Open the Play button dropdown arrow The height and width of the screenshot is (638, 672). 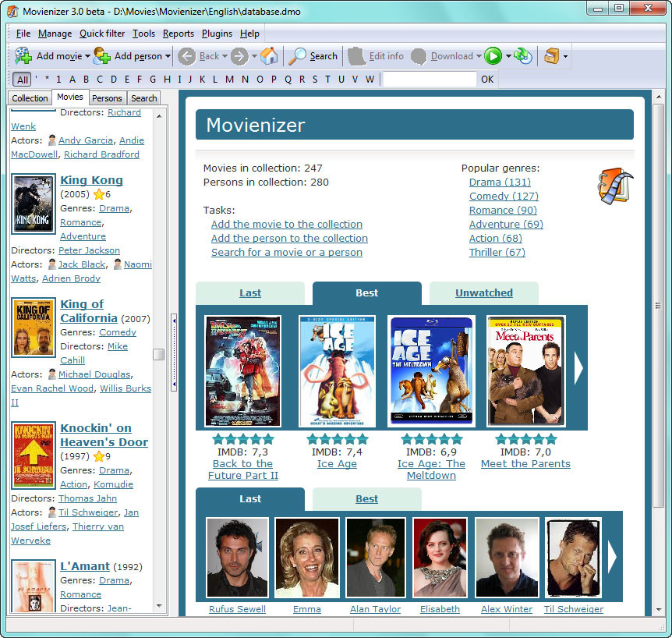[508, 56]
